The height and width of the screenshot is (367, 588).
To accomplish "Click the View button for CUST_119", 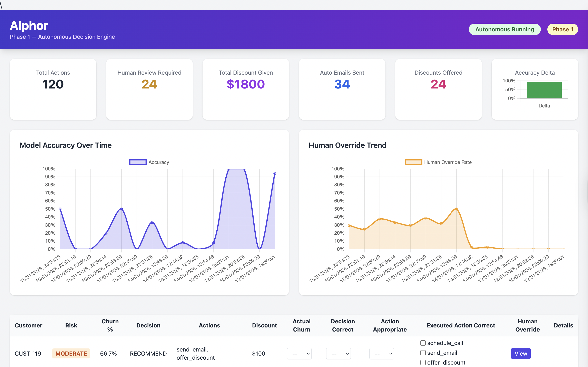I will 521,354.
